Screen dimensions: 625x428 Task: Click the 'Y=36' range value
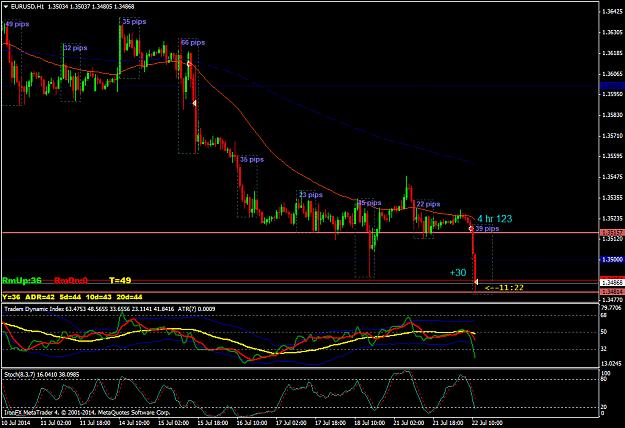click(x=11, y=297)
